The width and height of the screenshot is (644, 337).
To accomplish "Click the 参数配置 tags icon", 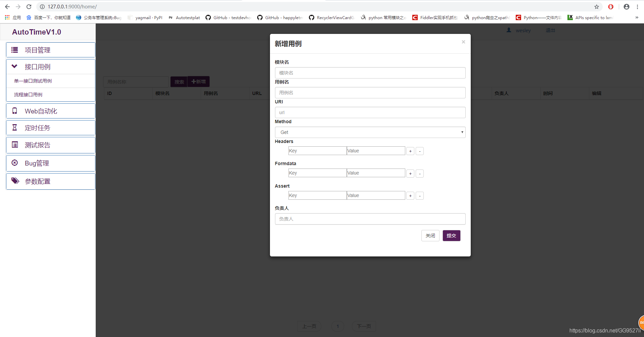I will [x=15, y=181].
